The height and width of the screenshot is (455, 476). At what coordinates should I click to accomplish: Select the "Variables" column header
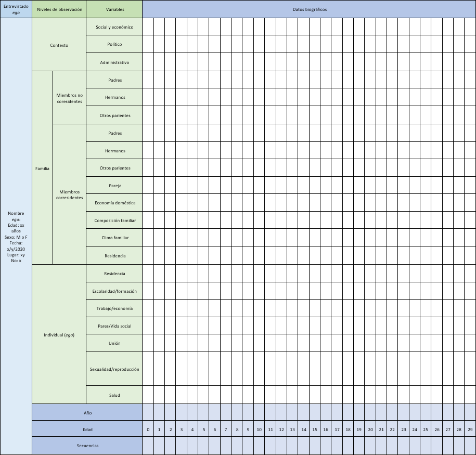(x=114, y=9)
